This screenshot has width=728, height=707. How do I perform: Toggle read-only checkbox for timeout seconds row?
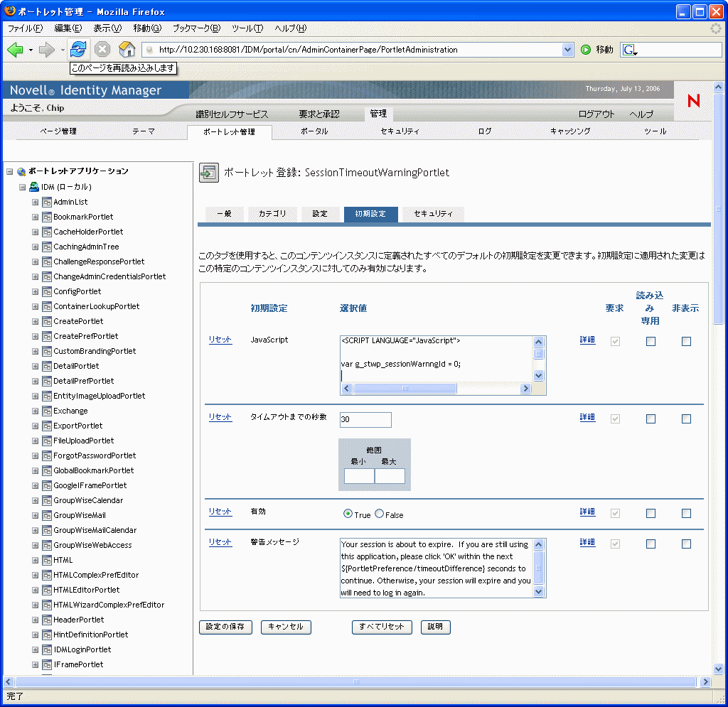(x=651, y=419)
